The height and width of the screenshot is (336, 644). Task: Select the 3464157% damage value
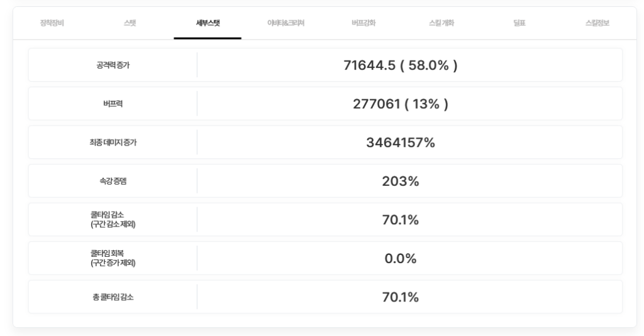[x=400, y=143]
